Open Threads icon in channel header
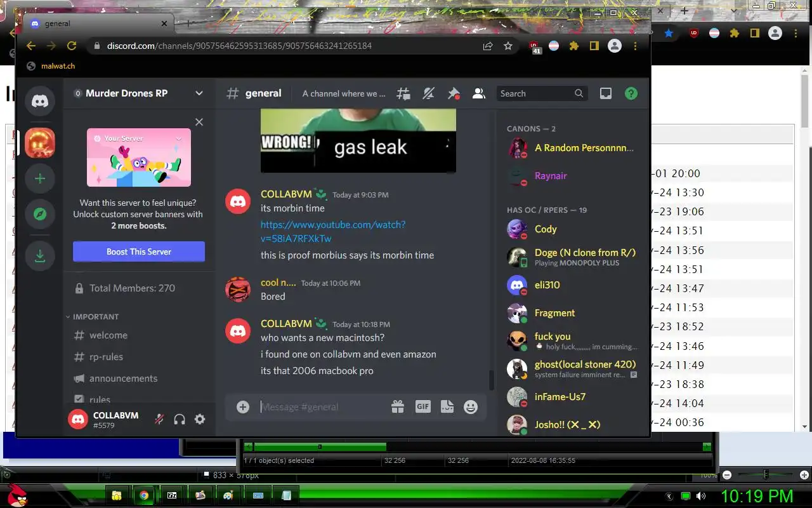Viewport: 812px width, 508px height. pos(403,93)
